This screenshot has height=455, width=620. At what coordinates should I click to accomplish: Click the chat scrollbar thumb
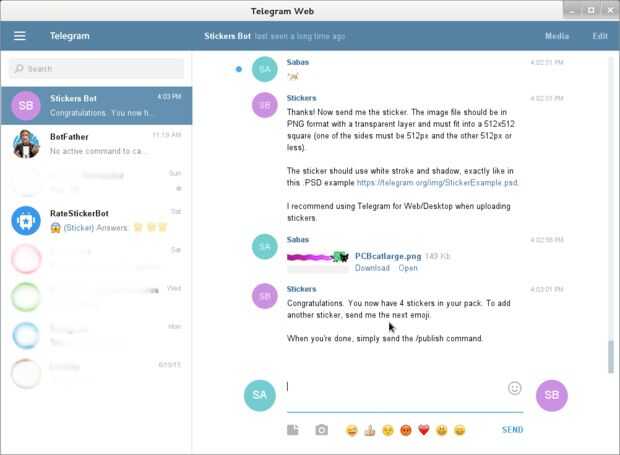[611, 357]
